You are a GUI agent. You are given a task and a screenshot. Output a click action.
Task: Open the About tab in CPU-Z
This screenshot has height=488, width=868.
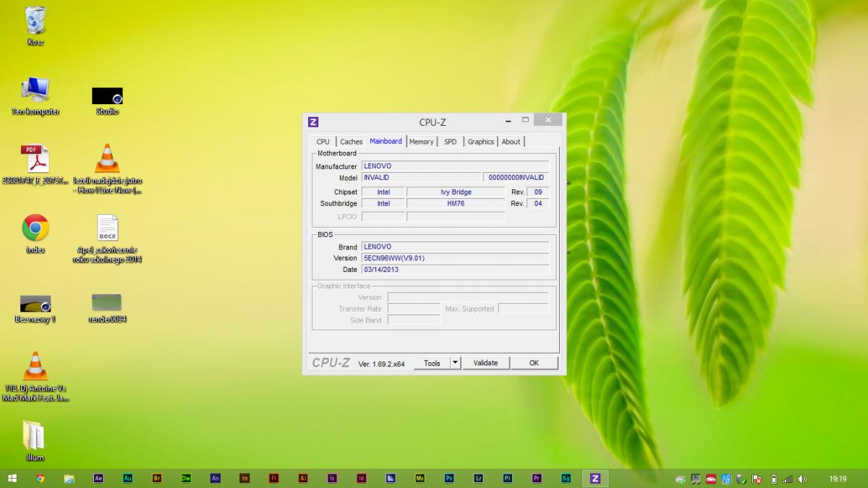(511, 142)
